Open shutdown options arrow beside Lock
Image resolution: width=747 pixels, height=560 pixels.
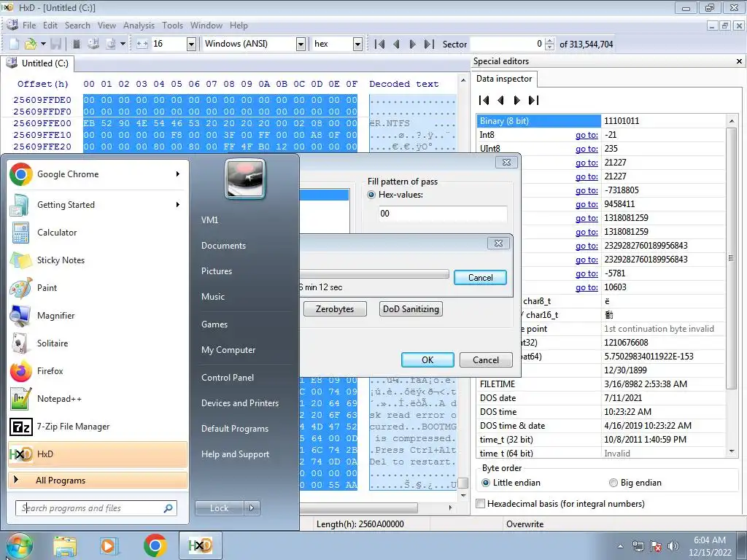tap(252, 508)
